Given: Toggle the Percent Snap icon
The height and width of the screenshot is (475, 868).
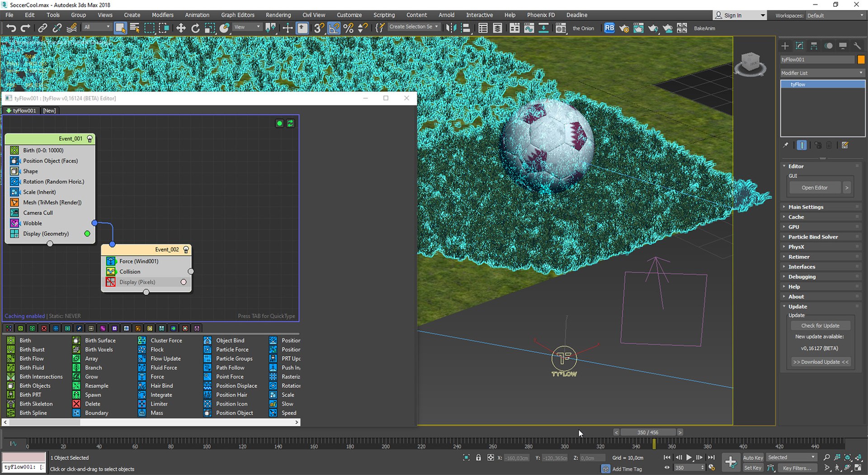Looking at the screenshot, I should click(349, 28).
